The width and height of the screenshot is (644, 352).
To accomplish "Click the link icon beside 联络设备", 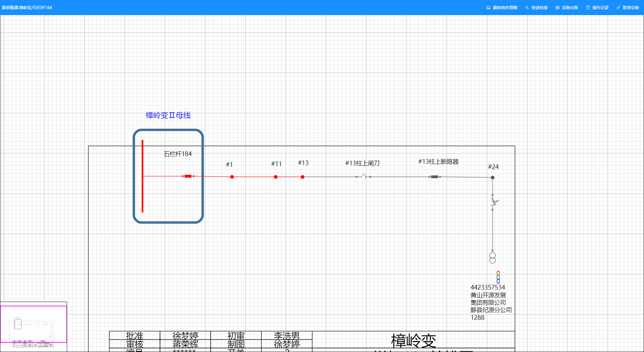I will [x=618, y=7].
